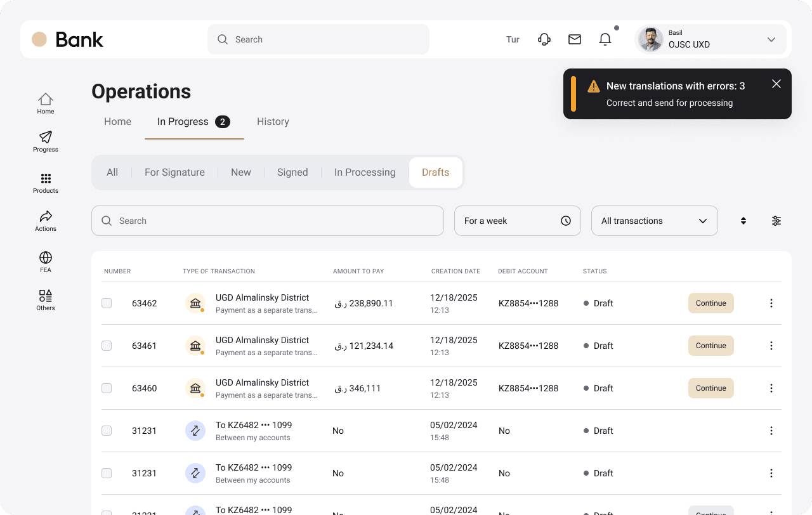Open more options for transaction 63461
The height and width of the screenshot is (515, 812).
click(x=771, y=346)
